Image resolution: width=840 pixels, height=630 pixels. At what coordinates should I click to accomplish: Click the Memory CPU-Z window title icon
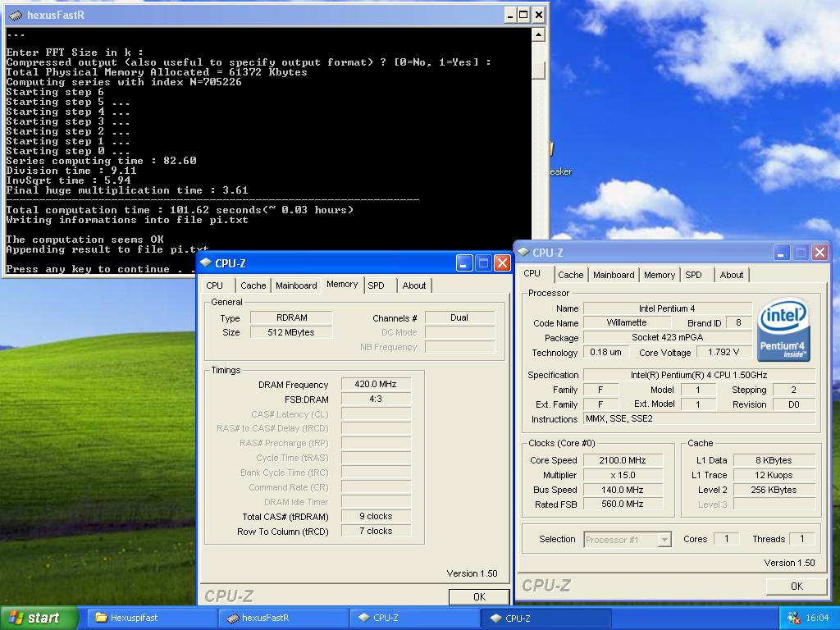[206, 262]
